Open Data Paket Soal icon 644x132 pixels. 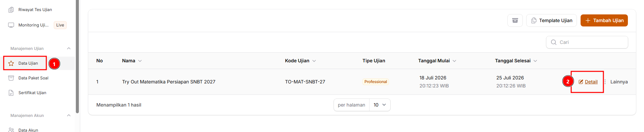point(11,78)
